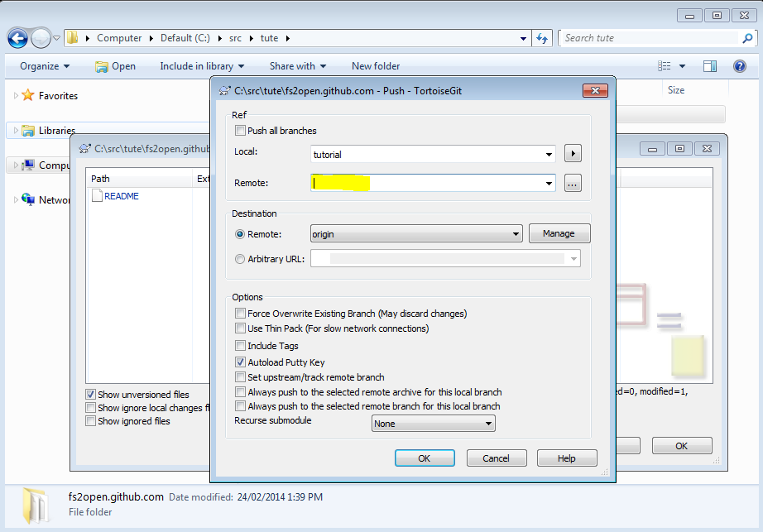Select the Arbitrary URL radio button
This screenshot has width=763, height=532.
click(x=241, y=259)
